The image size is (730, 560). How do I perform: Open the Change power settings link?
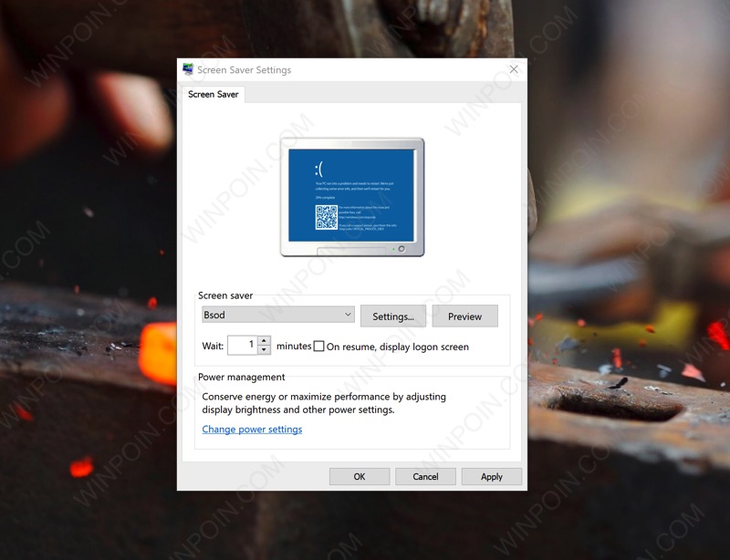[x=252, y=430]
